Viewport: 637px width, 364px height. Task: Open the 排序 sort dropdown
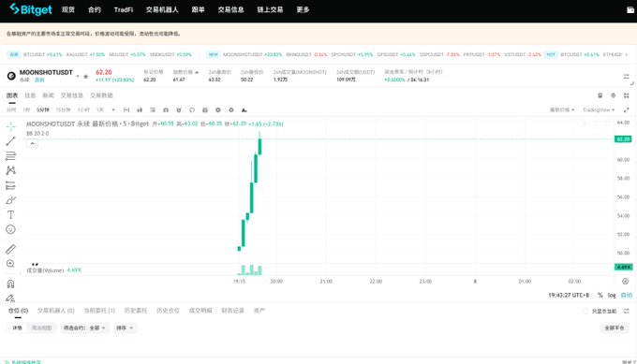tap(125, 328)
